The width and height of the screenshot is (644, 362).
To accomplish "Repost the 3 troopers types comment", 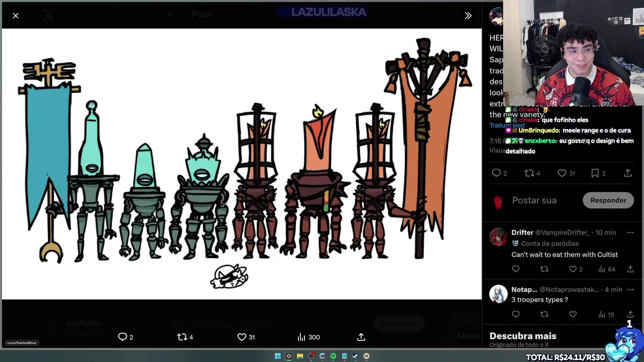I will coord(544,314).
